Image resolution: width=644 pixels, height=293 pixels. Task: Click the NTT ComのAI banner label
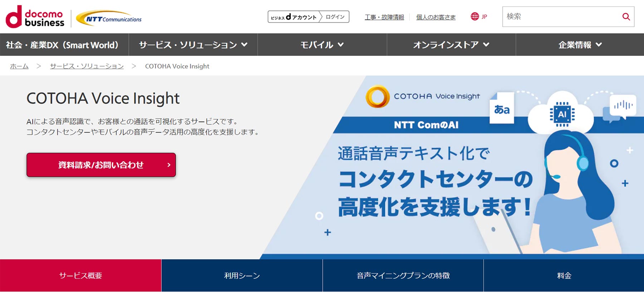pos(426,125)
